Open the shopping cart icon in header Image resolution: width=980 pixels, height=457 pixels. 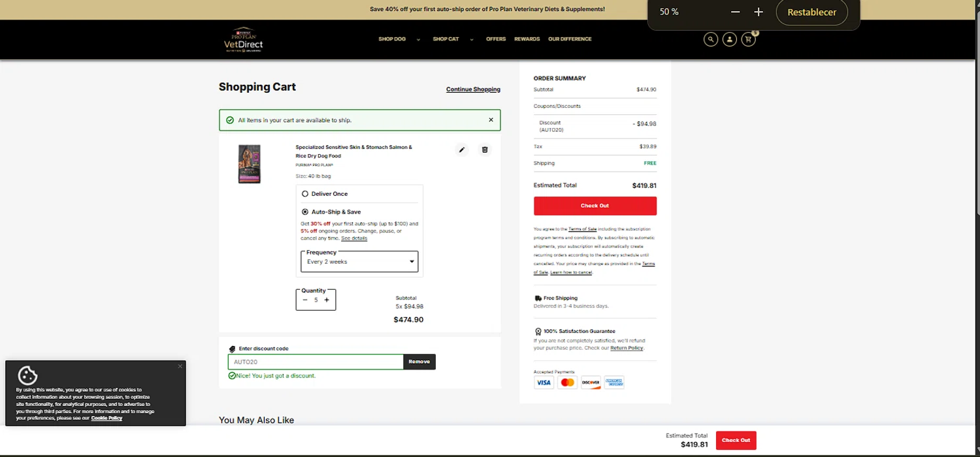point(749,39)
